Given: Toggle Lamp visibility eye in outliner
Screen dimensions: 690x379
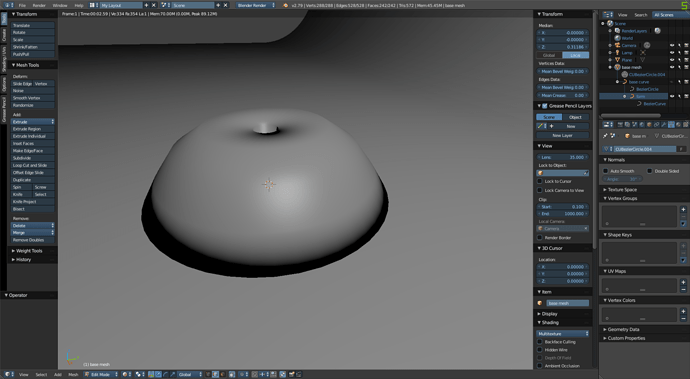Looking at the screenshot, I should click(x=672, y=52).
